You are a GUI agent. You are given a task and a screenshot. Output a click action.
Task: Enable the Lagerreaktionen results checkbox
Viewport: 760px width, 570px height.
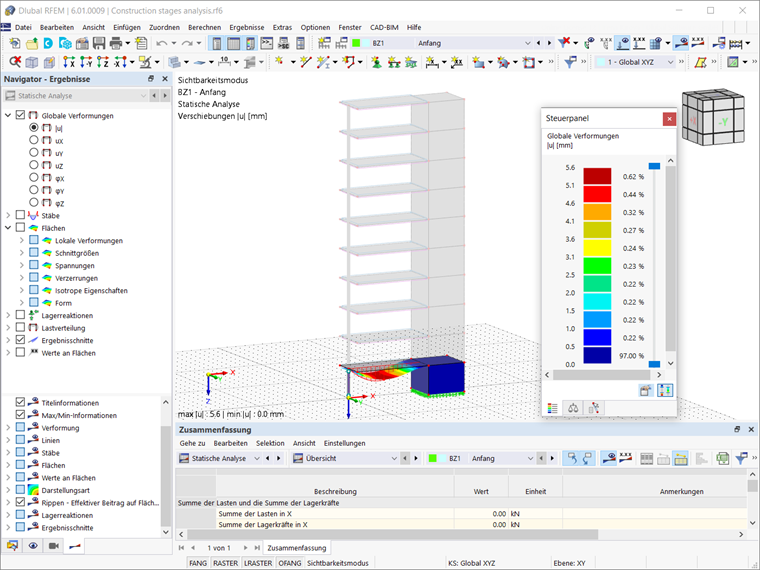point(20,315)
